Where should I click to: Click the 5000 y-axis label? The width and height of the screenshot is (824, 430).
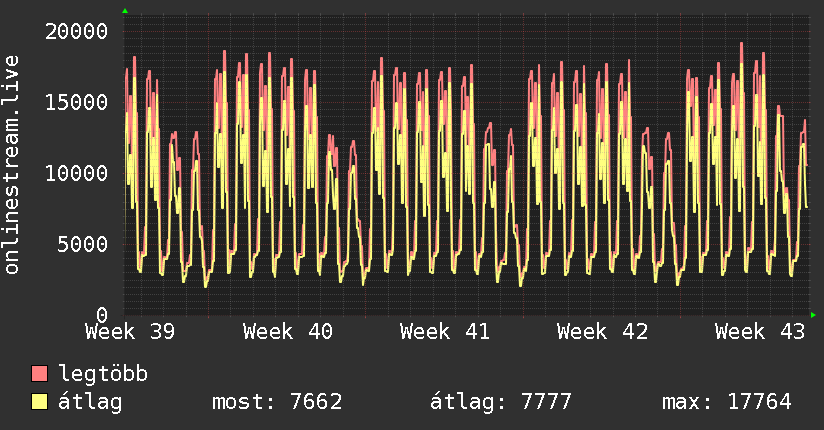click(83, 244)
